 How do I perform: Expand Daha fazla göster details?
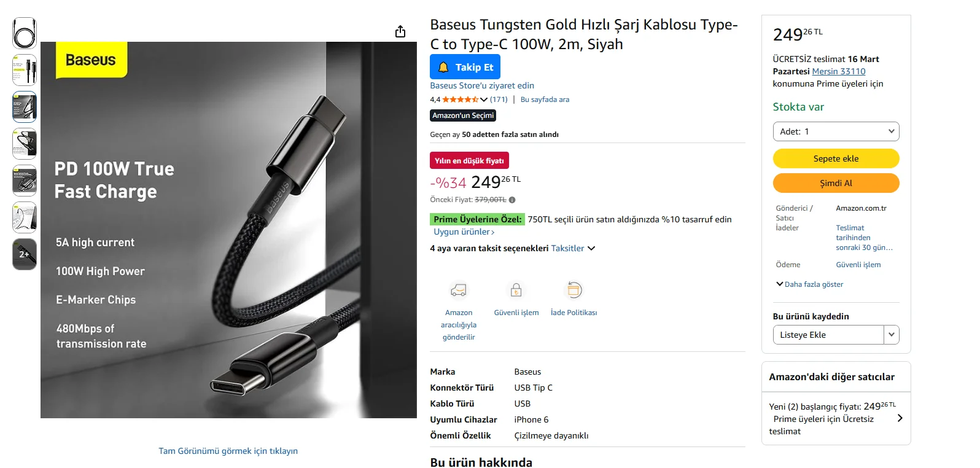[810, 284]
